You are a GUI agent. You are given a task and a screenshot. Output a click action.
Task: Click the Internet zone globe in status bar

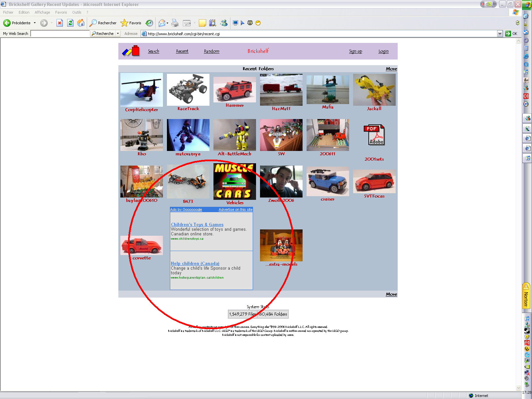(x=471, y=396)
